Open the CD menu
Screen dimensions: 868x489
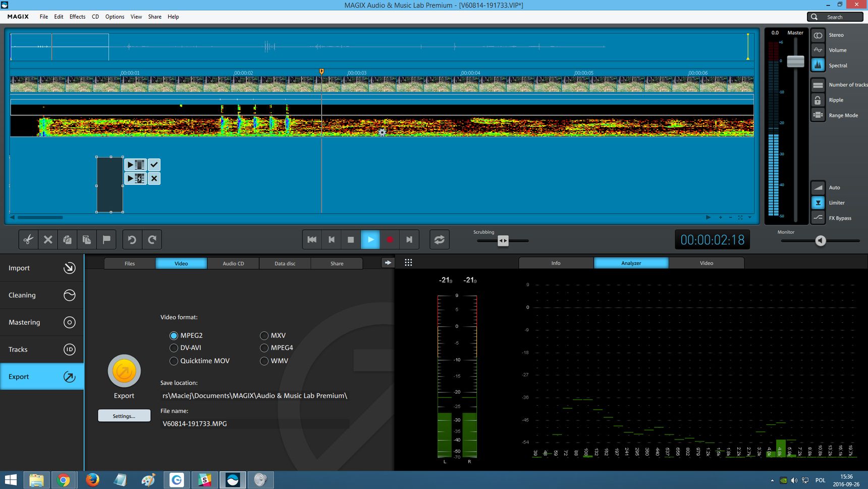tap(95, 17)
